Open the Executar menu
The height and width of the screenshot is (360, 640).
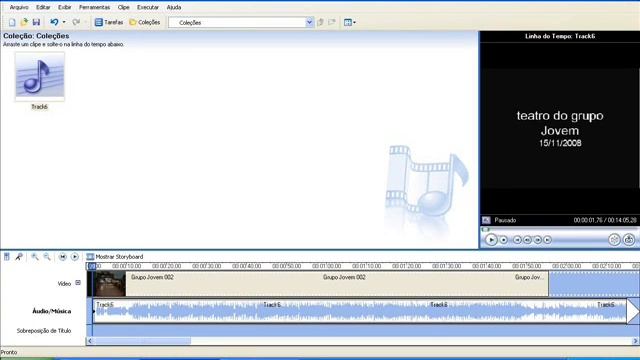click(148, 7)
